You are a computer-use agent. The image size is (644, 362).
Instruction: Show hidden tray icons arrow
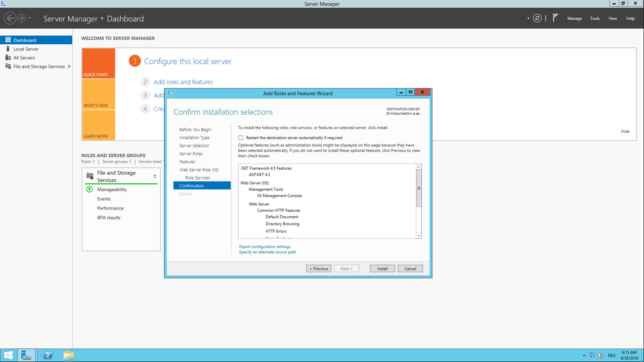pos(584,356)
